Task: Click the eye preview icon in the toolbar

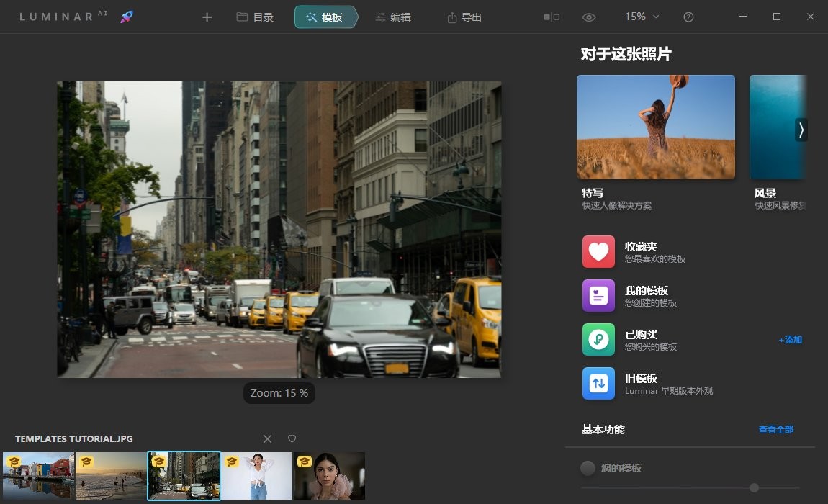Action: [588, 17]
